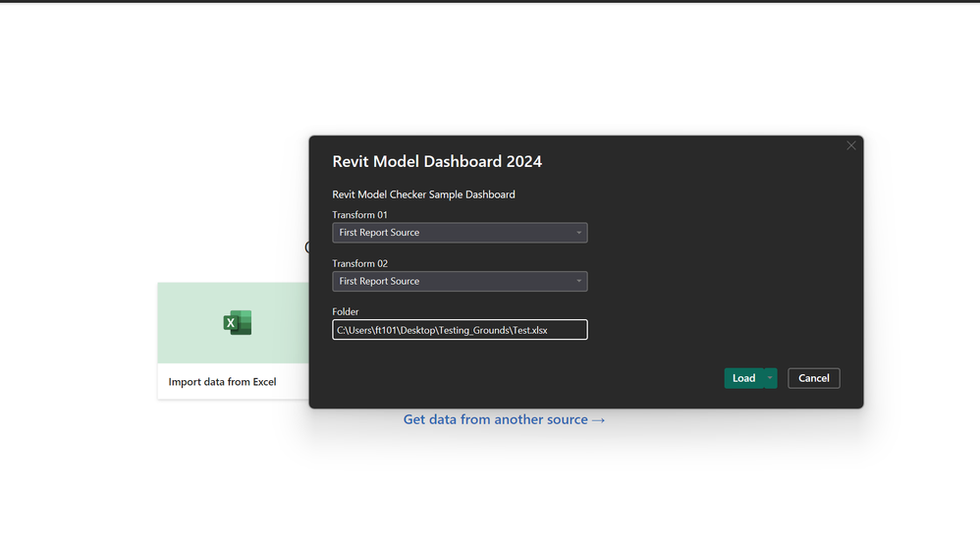Expand the Load button's dropdown arrow

point(770,378)
